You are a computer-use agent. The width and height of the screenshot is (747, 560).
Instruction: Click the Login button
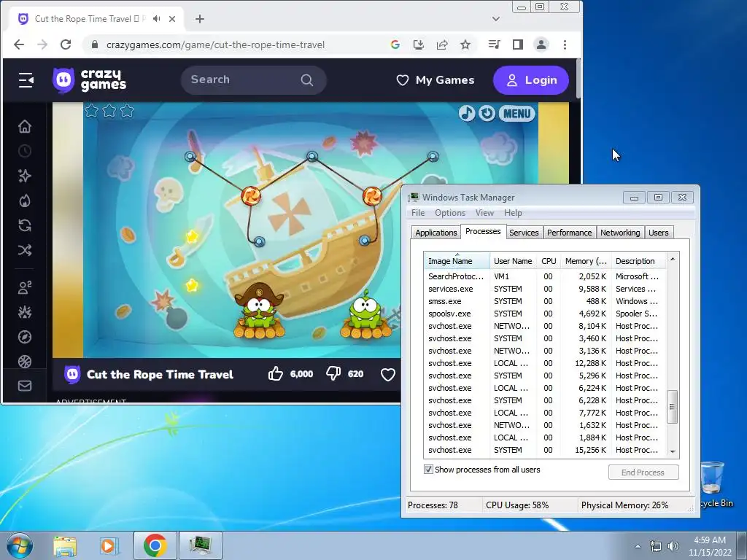point(531,80)
